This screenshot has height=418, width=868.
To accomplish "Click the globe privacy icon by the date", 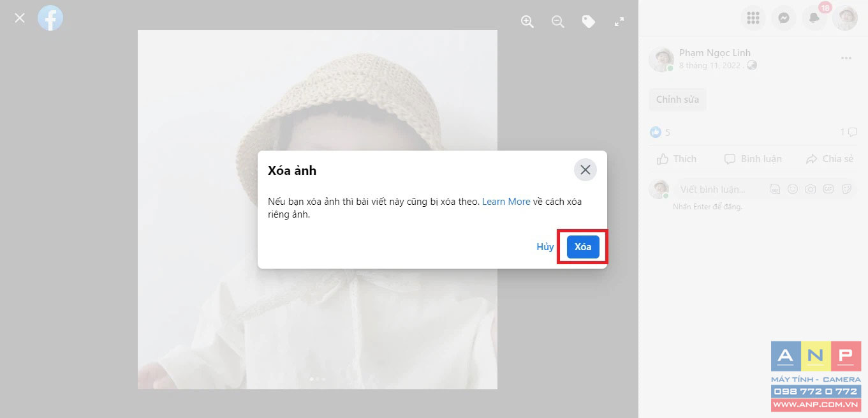I will [752, 65].
